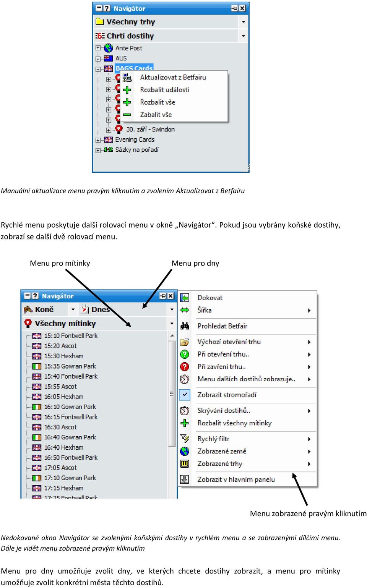
Task: Collapse the BAGS Cards tree node
Action: pyautogui.click(x=98, y=69)
